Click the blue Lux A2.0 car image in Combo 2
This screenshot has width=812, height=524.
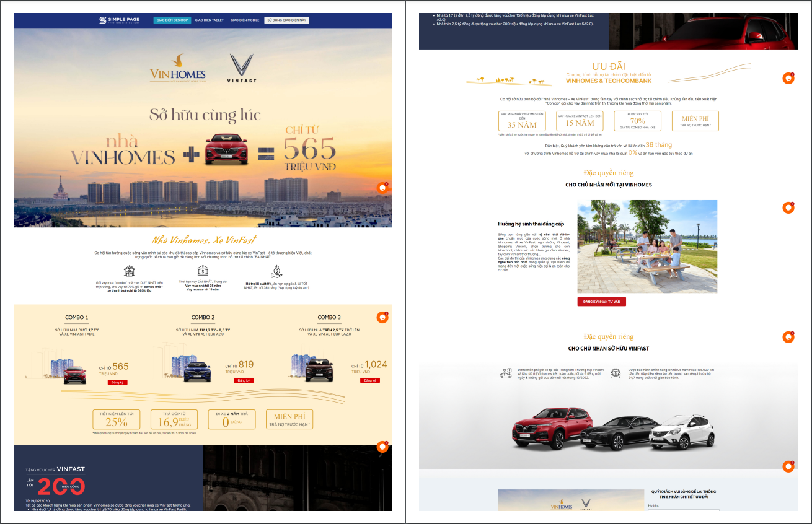[x=196, y=372]
